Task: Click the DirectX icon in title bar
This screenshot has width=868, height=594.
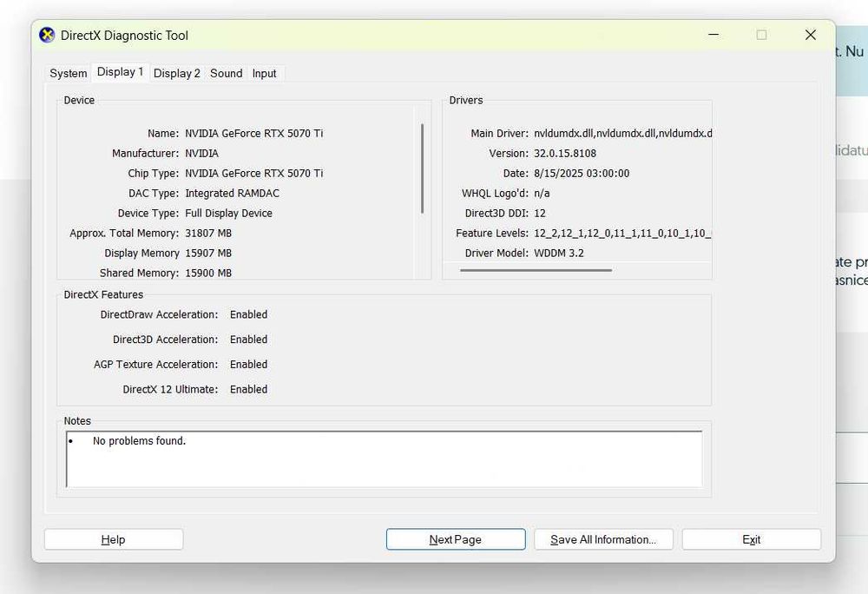Action: coord(47,36)
